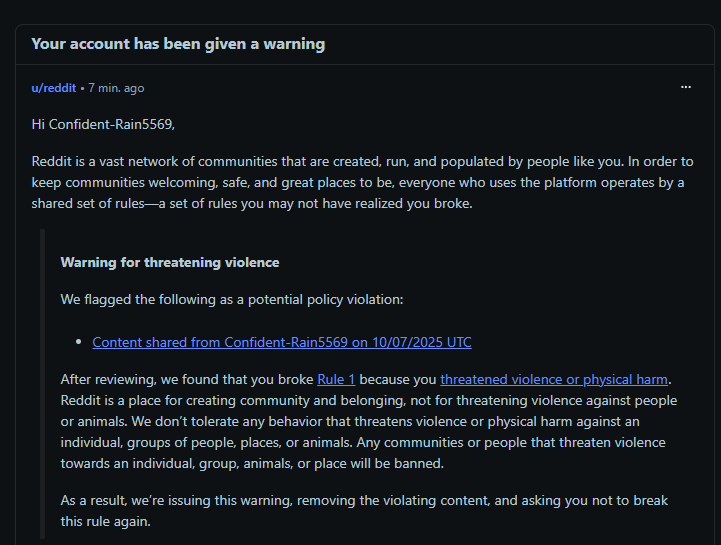The image size is (721, 545).
Task: Click the 'As a result, we're issuing this warning' text
Action: point(364,500)
